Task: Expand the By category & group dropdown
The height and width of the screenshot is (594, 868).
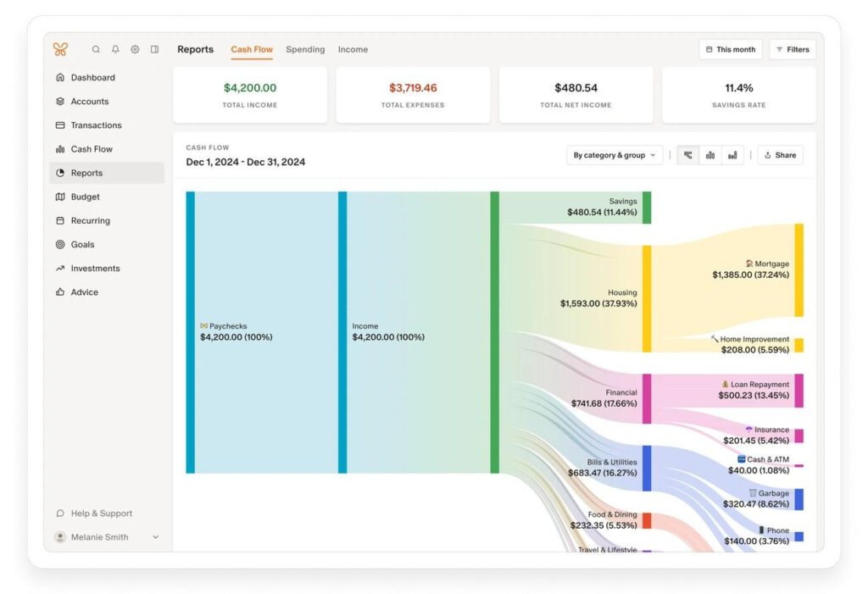Action: click(x=615, y=155)
